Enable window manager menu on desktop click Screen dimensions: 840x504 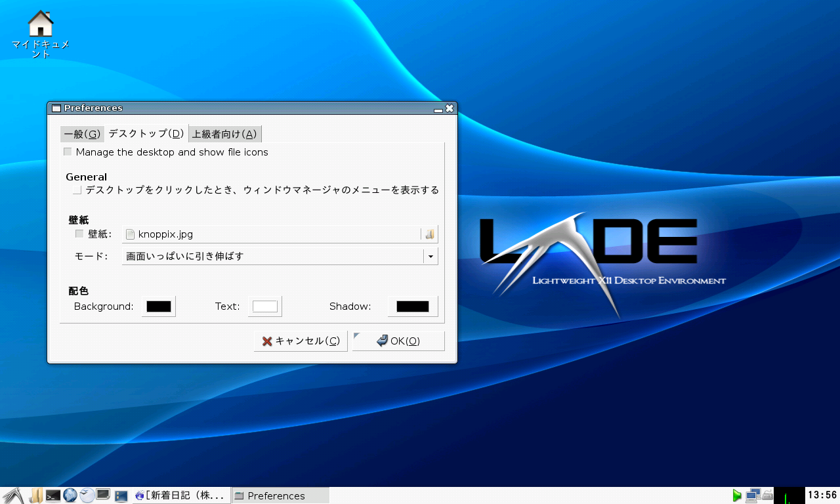[77, 190]
